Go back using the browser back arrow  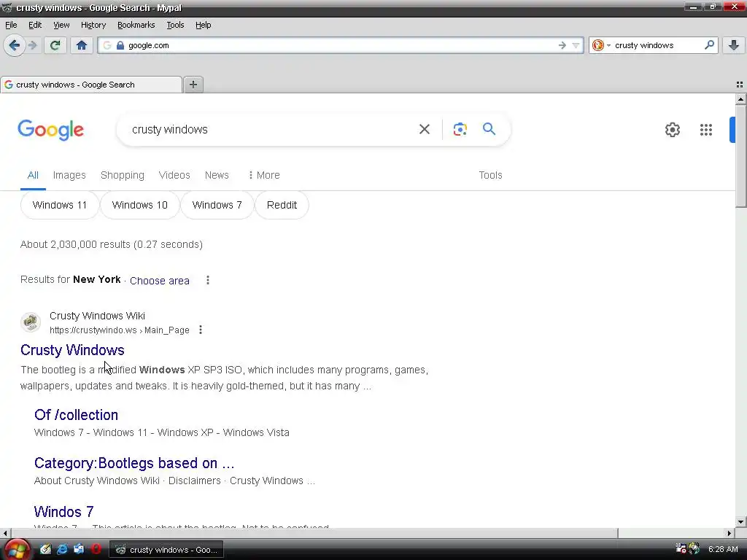[x=15, y=45]
